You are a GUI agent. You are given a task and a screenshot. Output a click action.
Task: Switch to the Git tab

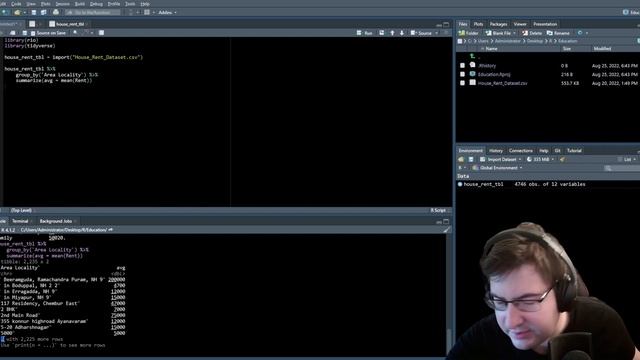558,151
